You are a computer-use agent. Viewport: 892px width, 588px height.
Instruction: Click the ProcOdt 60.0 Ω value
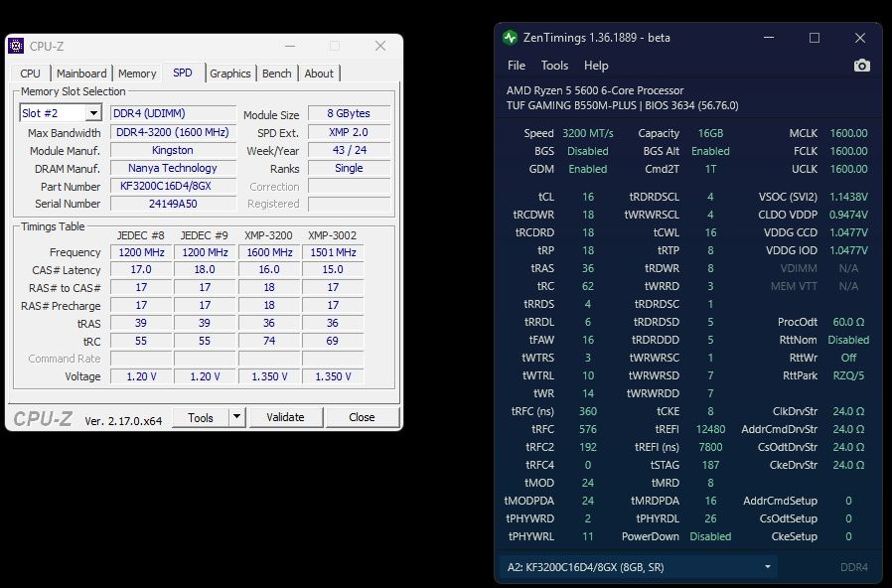point(848,322)
